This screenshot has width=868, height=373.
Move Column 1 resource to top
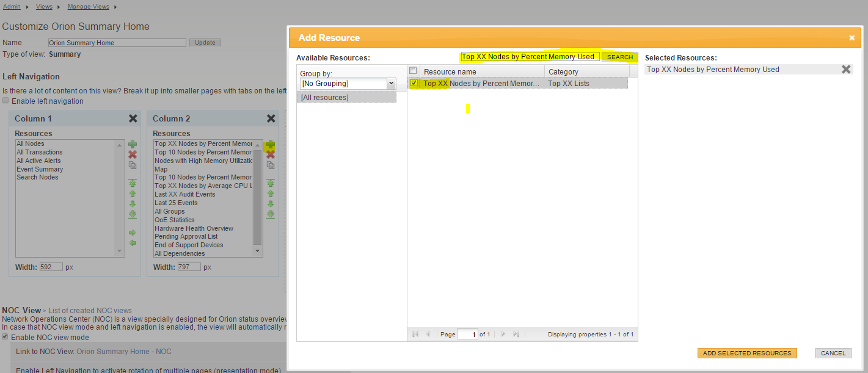point(133,183)
